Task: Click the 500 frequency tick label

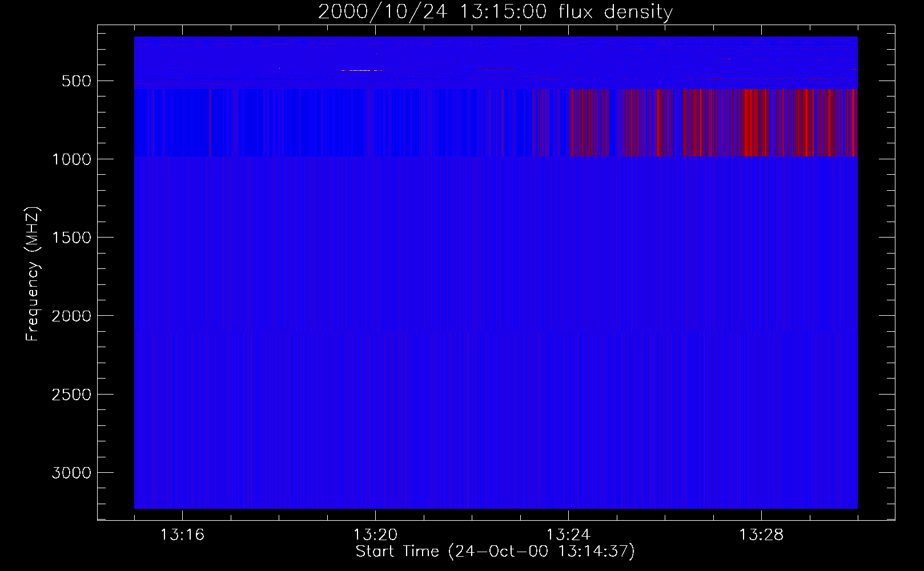Action: pyautogui.click(x=77, y=81)
